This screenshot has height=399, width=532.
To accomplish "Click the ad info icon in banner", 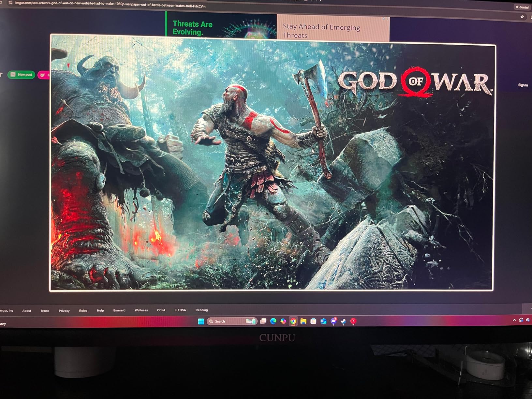I will coord(384,19).
